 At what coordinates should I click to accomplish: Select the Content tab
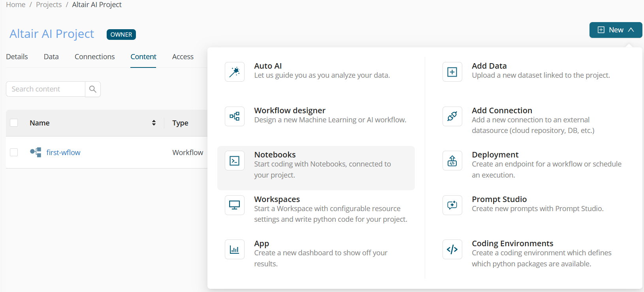[x=143, y=57]
